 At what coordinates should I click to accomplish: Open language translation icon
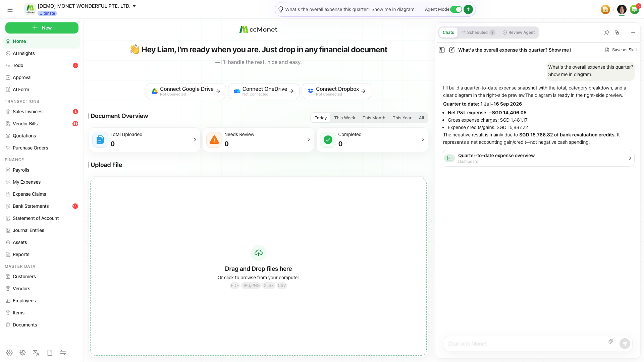coord(36,353)
